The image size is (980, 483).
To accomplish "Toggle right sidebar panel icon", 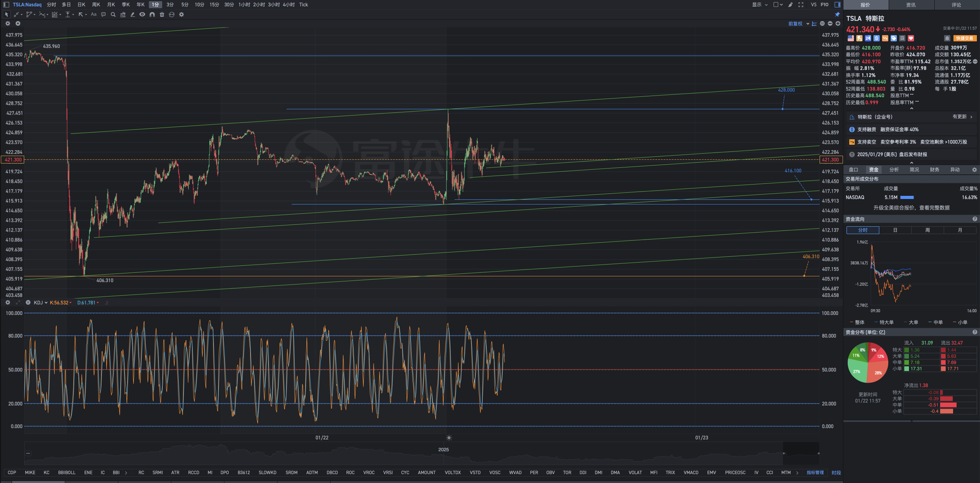I will coord(837,5).
